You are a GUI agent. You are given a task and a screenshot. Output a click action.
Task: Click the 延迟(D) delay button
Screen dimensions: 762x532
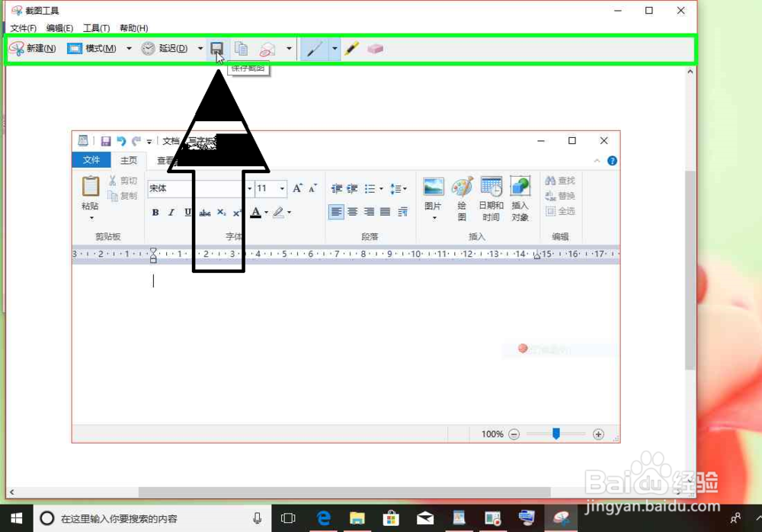pos(165,48)
